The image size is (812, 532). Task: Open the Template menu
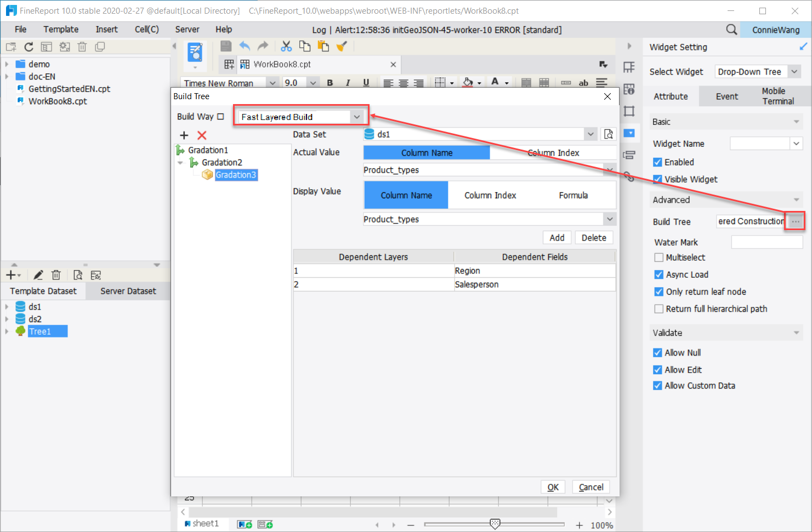(x=60, y=29)
